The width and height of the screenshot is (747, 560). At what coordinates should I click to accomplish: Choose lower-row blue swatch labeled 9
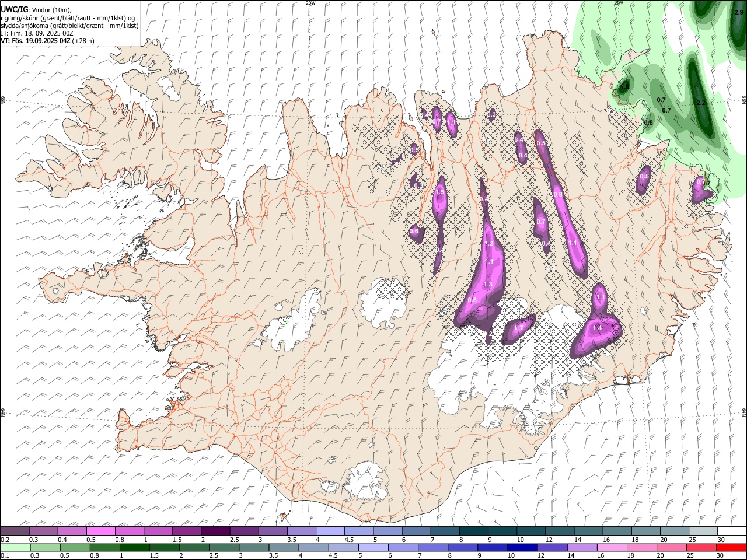(493, 547)
